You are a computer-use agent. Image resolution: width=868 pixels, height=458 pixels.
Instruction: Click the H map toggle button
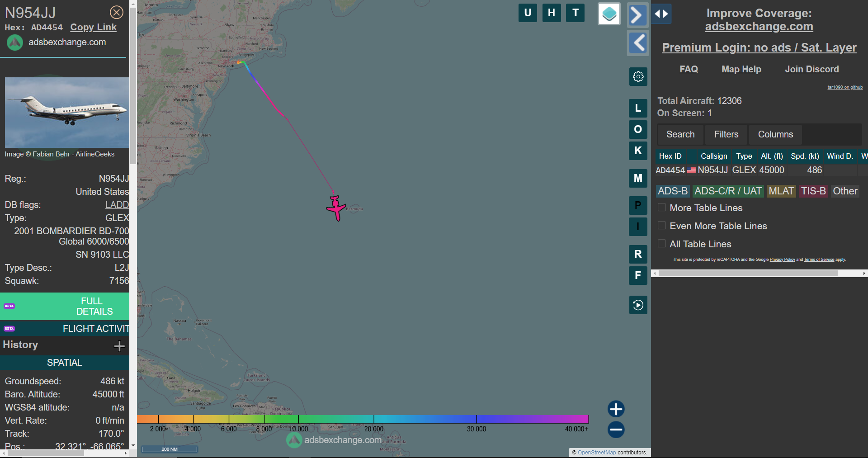pyautogui.click(x=552, y=13)
